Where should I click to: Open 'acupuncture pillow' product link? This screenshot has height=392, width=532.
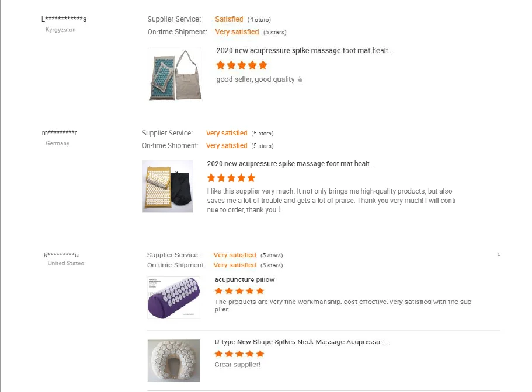(x=245, y=280)
